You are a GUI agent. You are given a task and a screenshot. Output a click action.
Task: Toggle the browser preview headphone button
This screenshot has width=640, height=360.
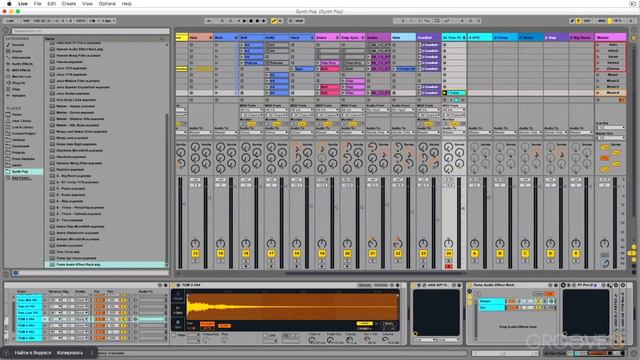point(15,273)
